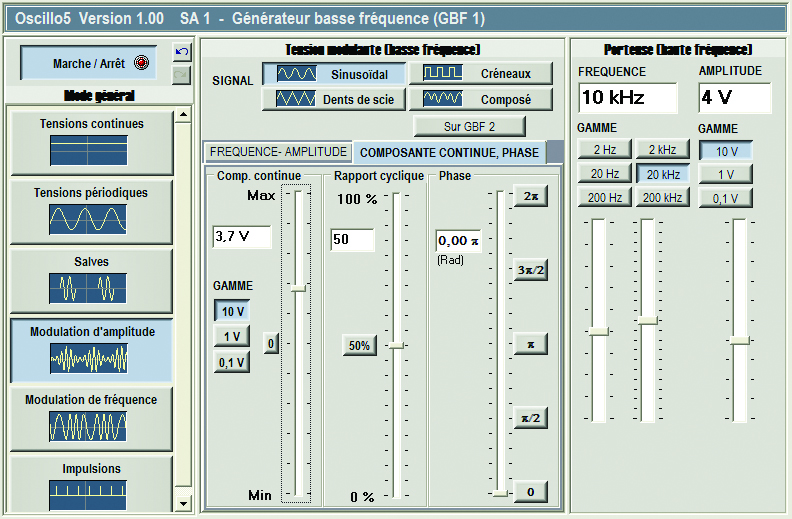Click the carrier FREQUENCE field 10 kHz
The height and width of the screenshot is (519, 792).
pos(627,97)
